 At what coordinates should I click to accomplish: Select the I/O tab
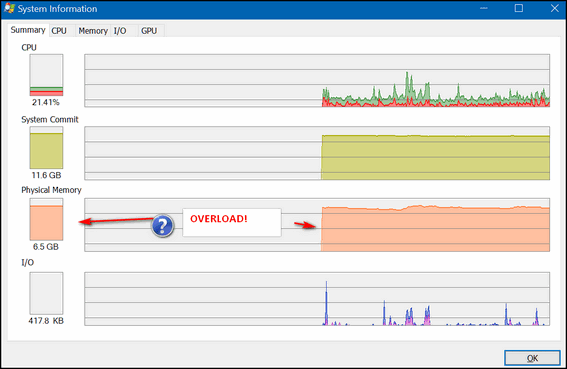coord(120,31)
